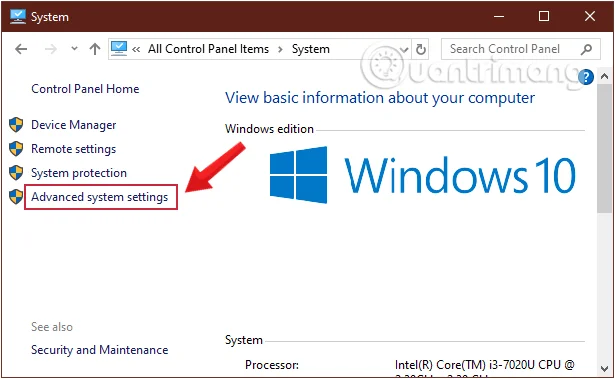Open System protection

pyautogui.click(x=79, y=173)
